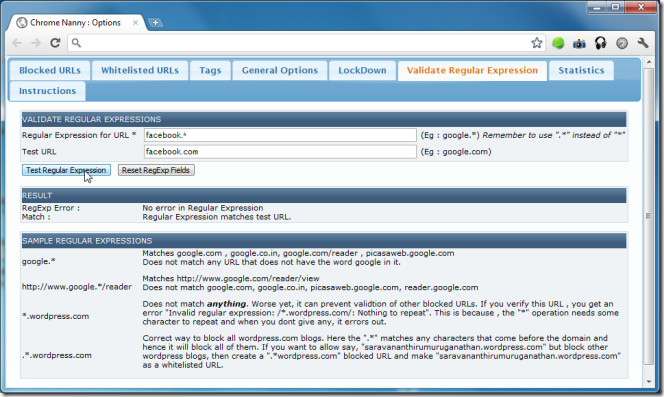Click the '*.wordpress.com' sample expression
This screenshot has height=397, width=664.
click(x=55, y=316)
